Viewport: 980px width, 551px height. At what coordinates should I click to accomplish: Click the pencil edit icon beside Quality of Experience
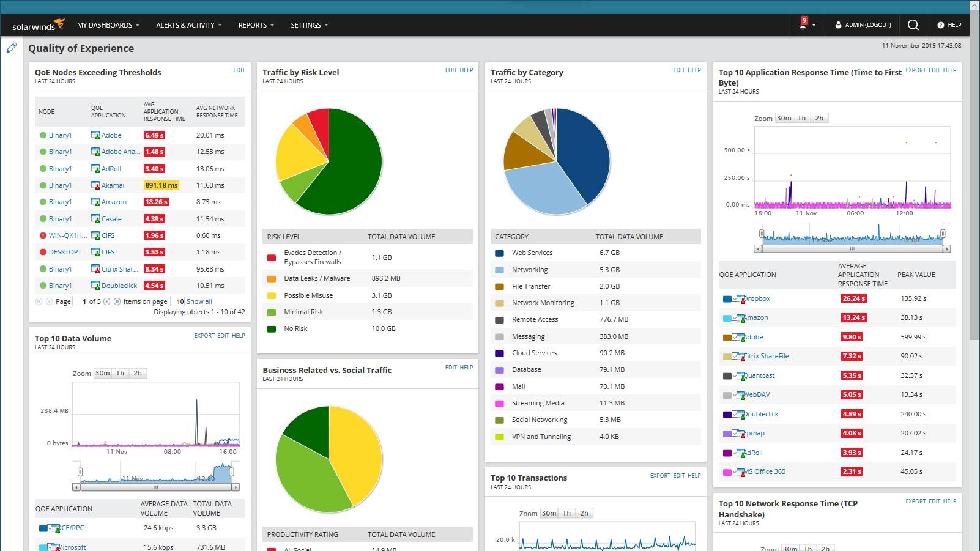pyautogui.click(x=11, y=47)
